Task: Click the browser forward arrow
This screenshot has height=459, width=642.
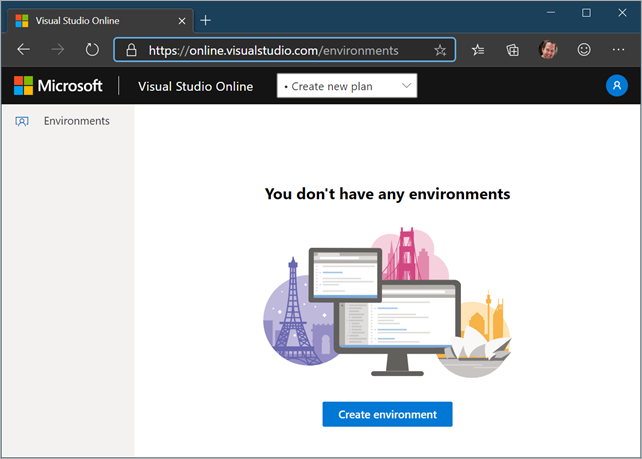Action: (x=58, y=50)
